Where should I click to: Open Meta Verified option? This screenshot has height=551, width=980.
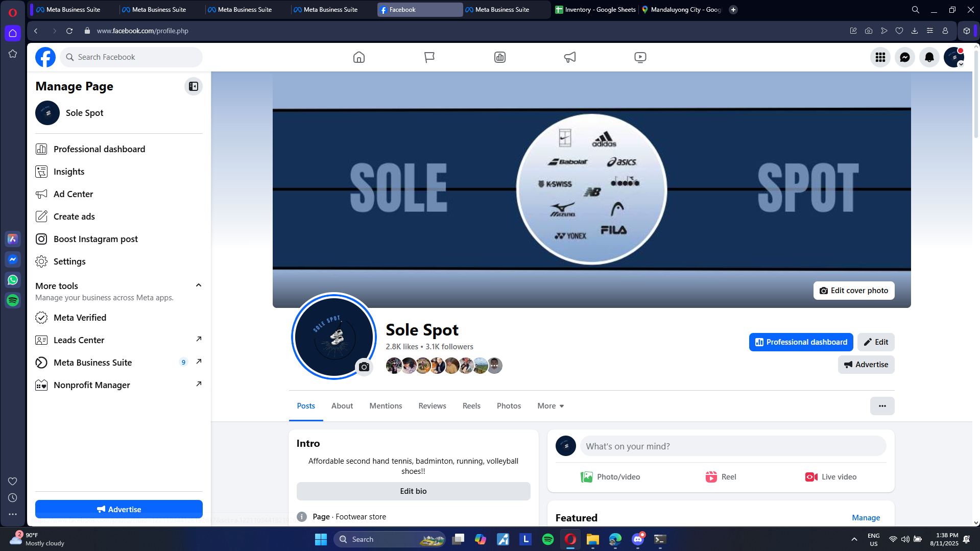(119, 318)
